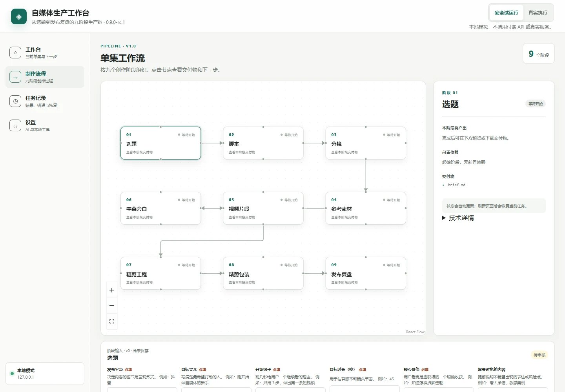
Task: Open the 工作台 navigation item
Action: 45,53
